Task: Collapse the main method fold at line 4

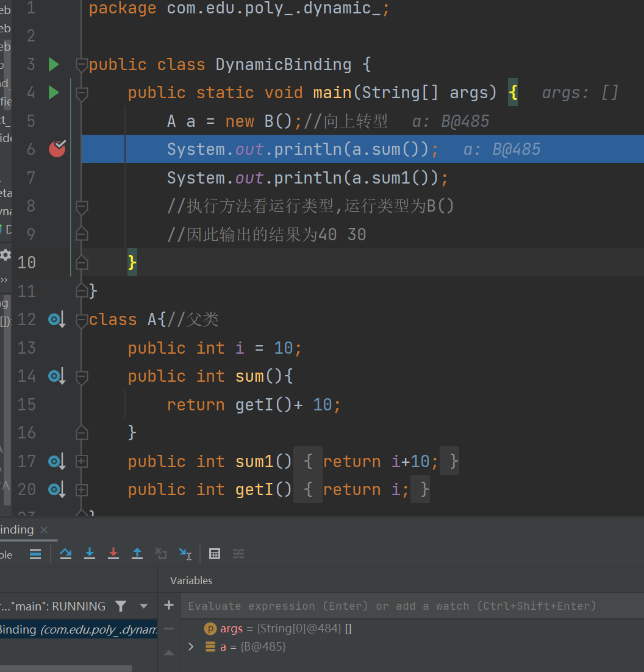Action: pos(81,93)
